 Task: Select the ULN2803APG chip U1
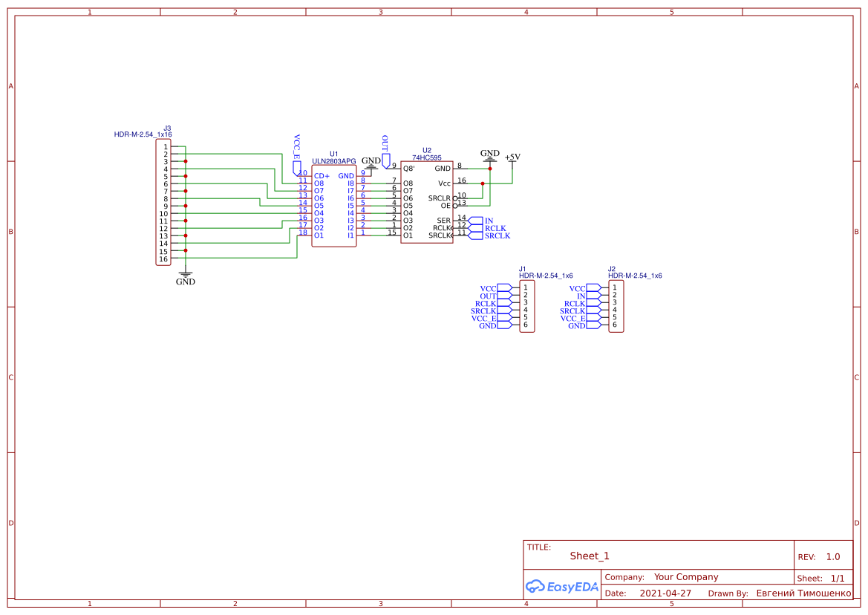(334, 206)
